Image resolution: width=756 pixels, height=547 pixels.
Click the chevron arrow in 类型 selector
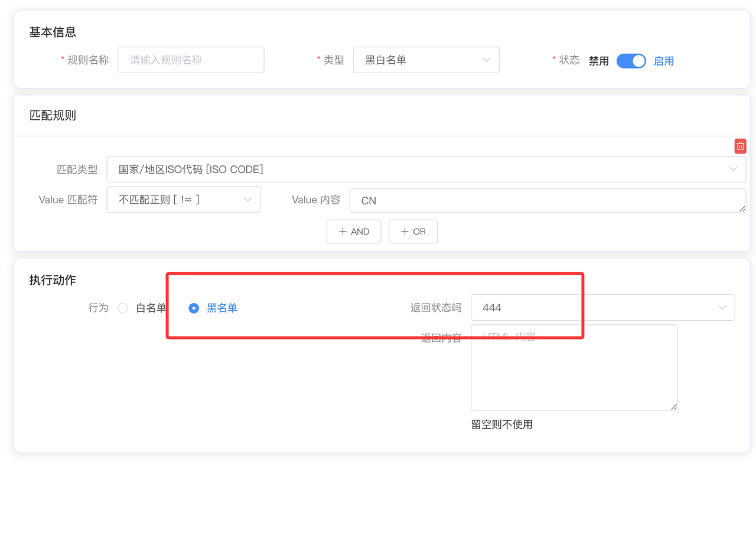(486, 60)
